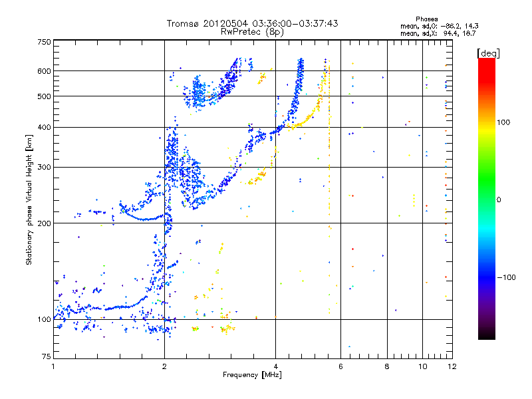Click the subtitle 'RwPretec (8p)'
This screenshot has height=399, width=532.
pos(252,32)
